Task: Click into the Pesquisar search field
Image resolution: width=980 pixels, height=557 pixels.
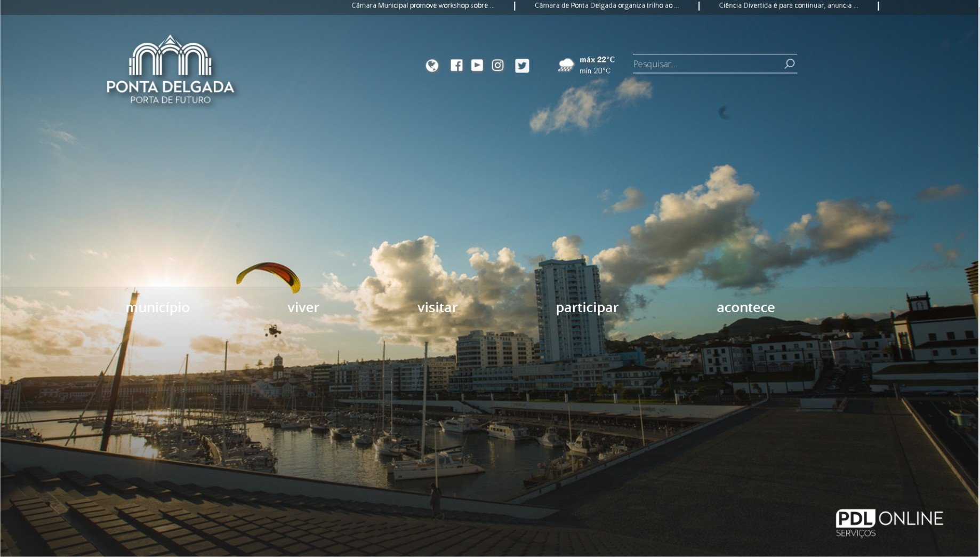Action: pos(706,64)
